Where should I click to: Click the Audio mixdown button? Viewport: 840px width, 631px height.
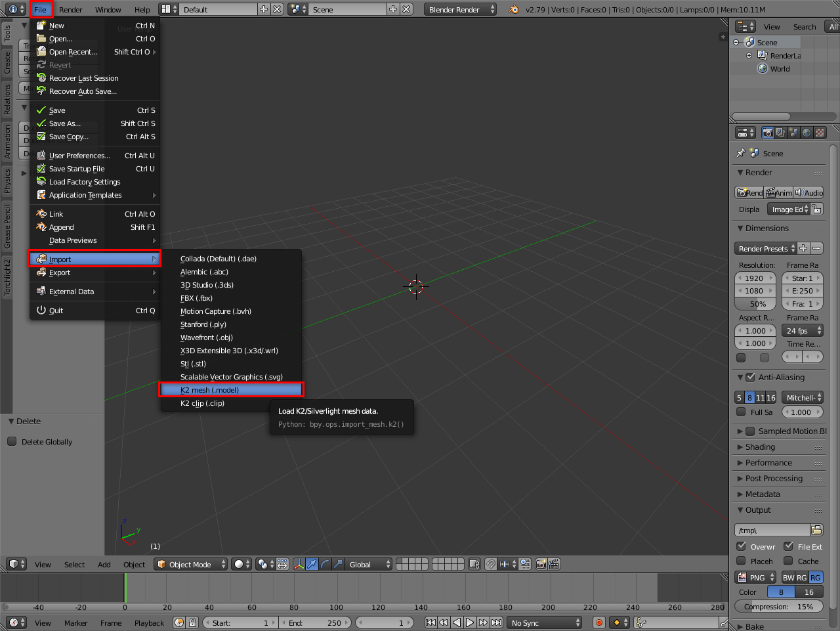coord(808,192)
